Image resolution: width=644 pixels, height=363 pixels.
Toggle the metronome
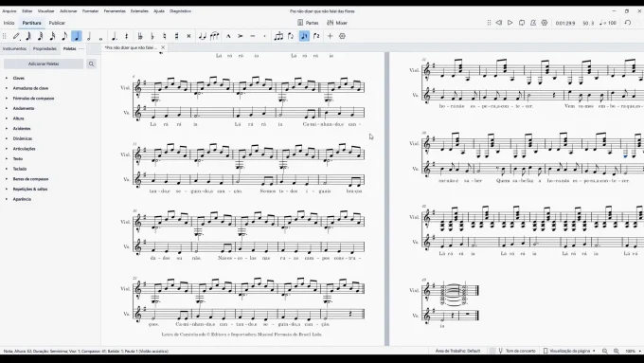533,23
